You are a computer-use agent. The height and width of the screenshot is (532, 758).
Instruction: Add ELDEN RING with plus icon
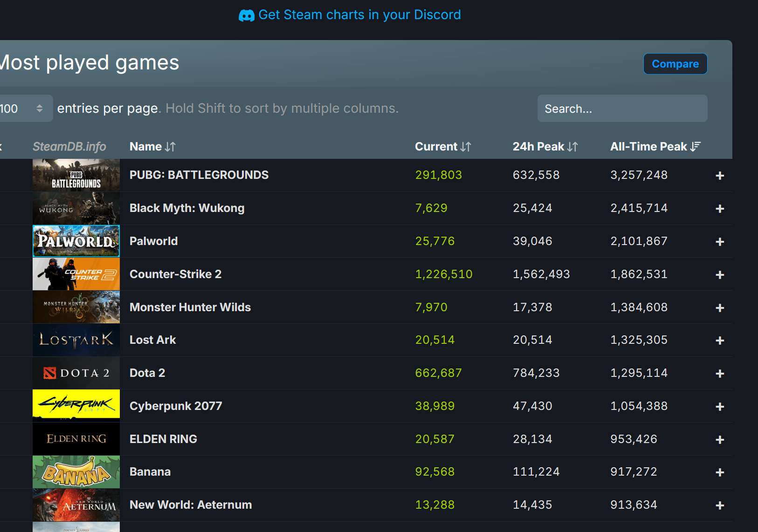tap(720, 440)
